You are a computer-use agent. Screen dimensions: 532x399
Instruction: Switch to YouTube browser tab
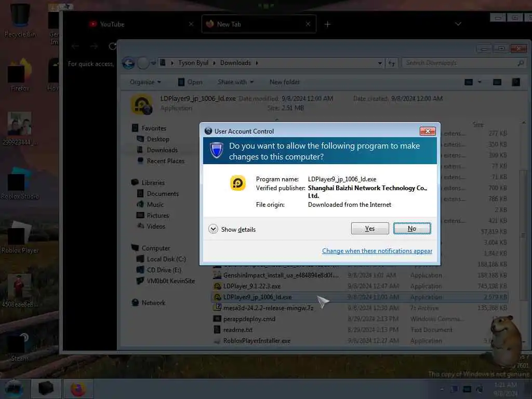pyautogui.click(x=141, y=24)
